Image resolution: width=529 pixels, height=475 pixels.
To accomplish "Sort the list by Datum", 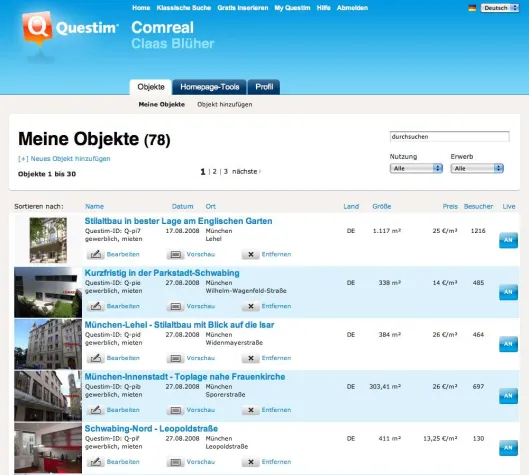I will point(183,206).
